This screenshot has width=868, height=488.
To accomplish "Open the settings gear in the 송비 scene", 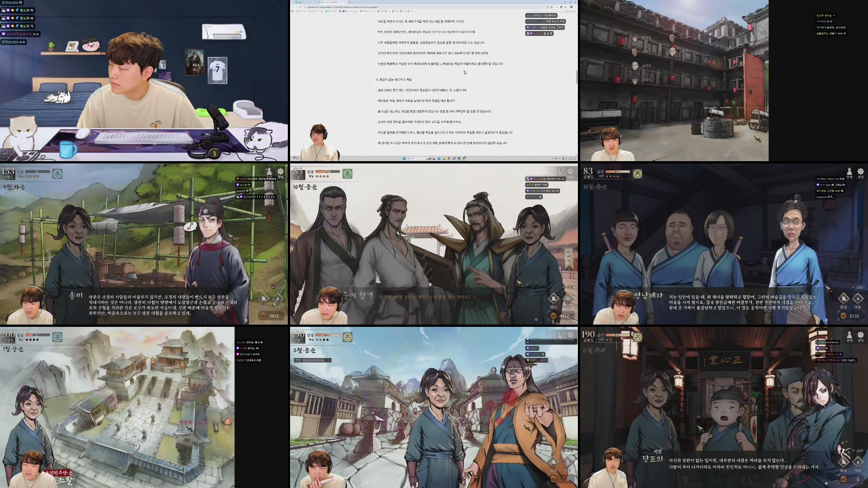I will pos(281,172).
